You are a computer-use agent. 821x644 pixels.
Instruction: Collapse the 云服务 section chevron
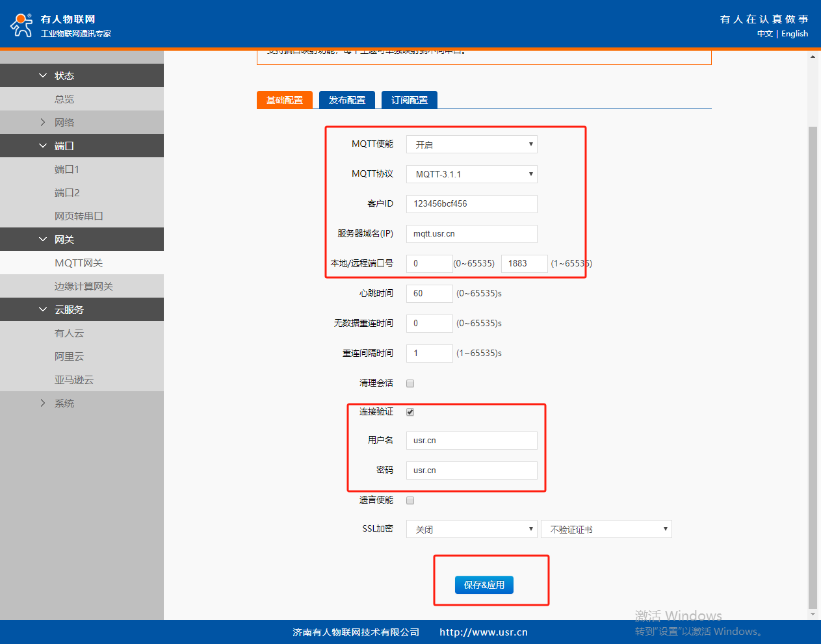tap(43, 309)
